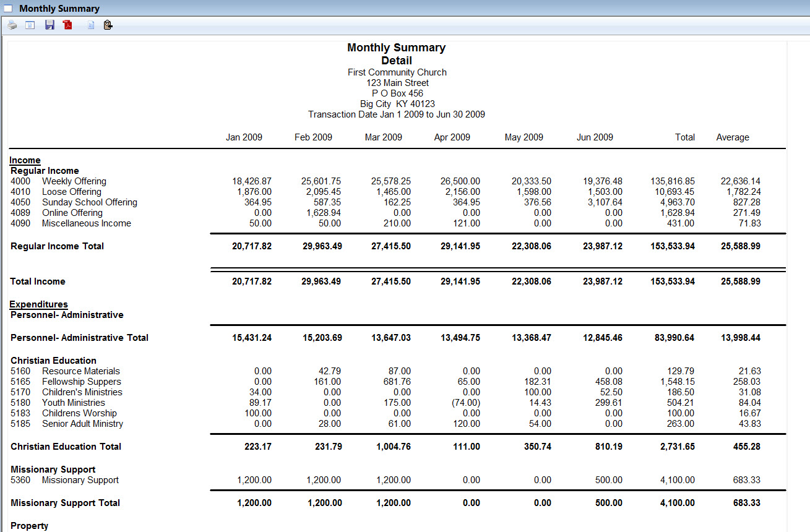The width and height of the screenshot is (810, 532).
Task: Click the Missionary Support Total label
Action: [x=65, y=503]
